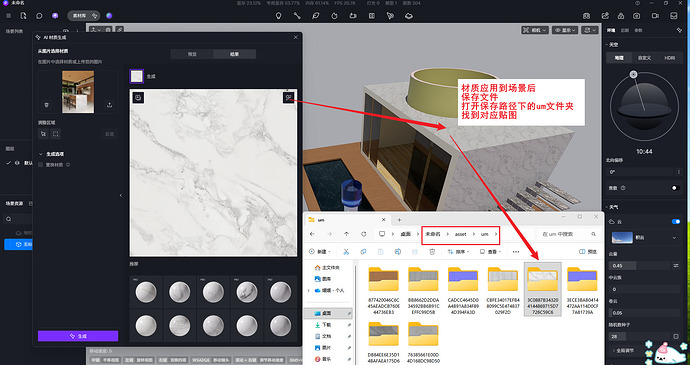Click the purple 生成 generate button
This screenshot has height=365, width=690.
click(x=78, y=336)
